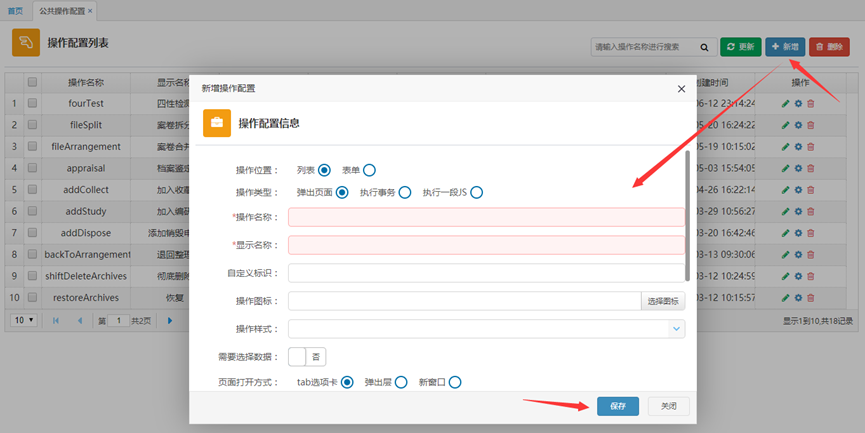Click the blue 新增 button
The width and height of the screenshot is (865, 433).
785,47
